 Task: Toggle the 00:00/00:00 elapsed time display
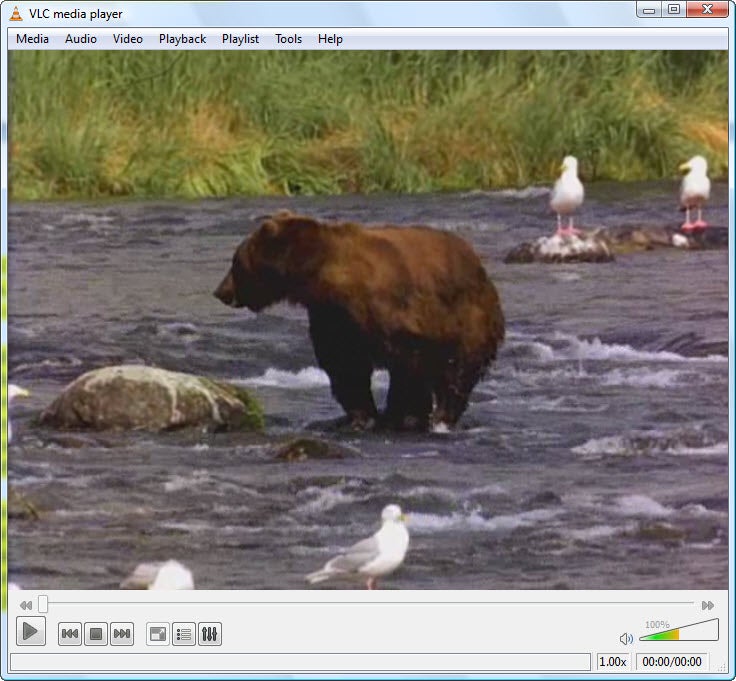(x=672, y=662)
